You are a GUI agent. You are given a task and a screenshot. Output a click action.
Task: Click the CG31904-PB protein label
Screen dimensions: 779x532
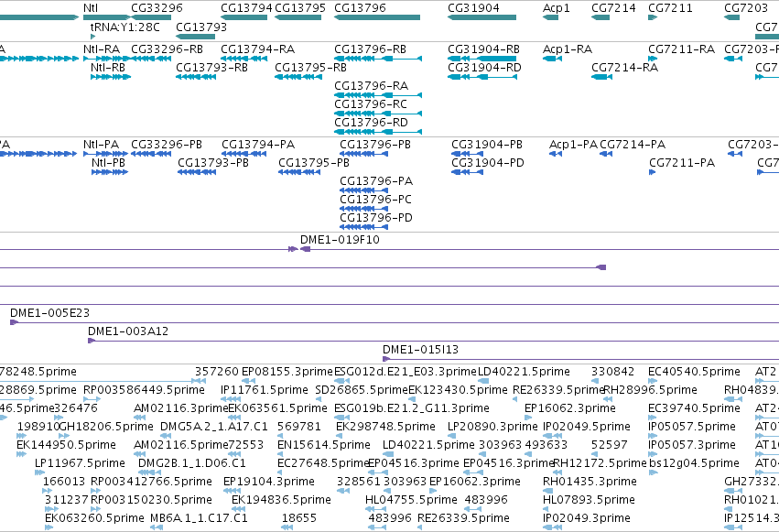click(x=487, y=145)
